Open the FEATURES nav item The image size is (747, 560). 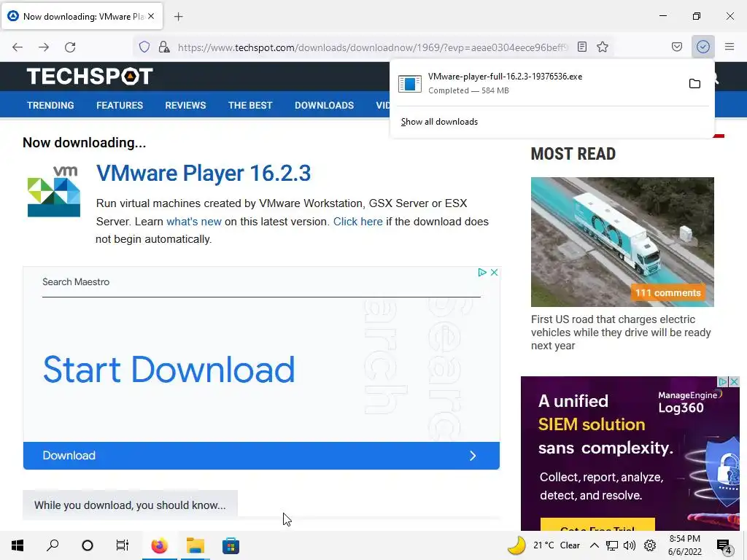(120, 105)
